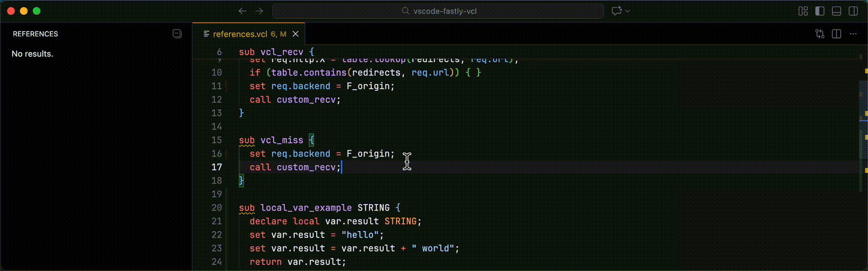
Task: Click the Go Forward arrow
Action: 259,11
